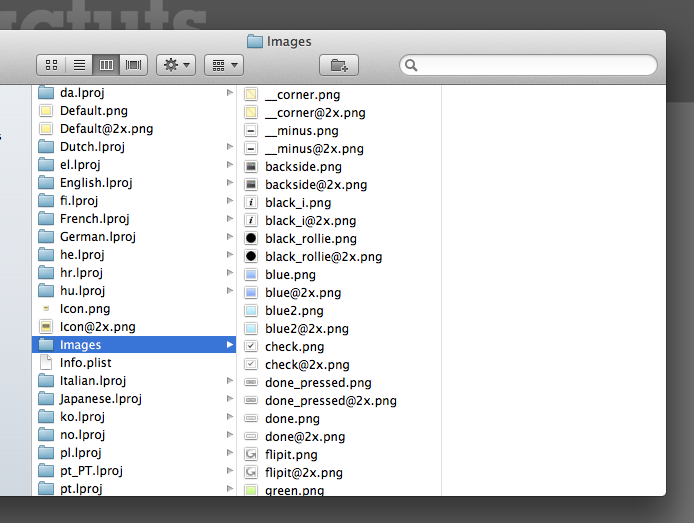Select the pt_PT.lproj folder
This screenshot has height=523, width=694.
[134, 470]
